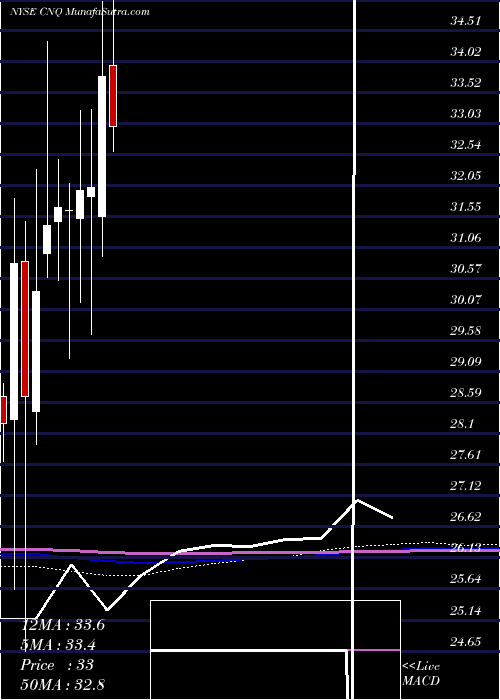Click price axis value 29.09
500x700 pixels.
pyautogui.click(x=465, y=362)
